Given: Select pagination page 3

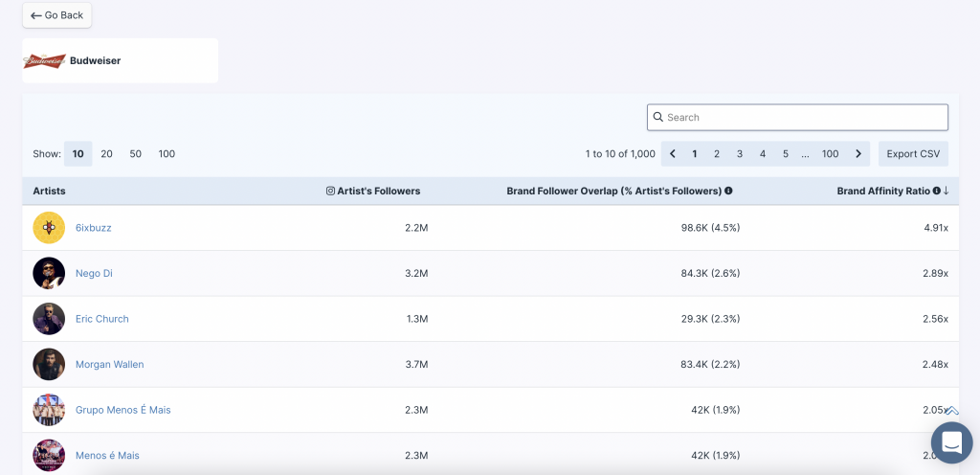Looking at the screenshot, I should coord(740,154).
